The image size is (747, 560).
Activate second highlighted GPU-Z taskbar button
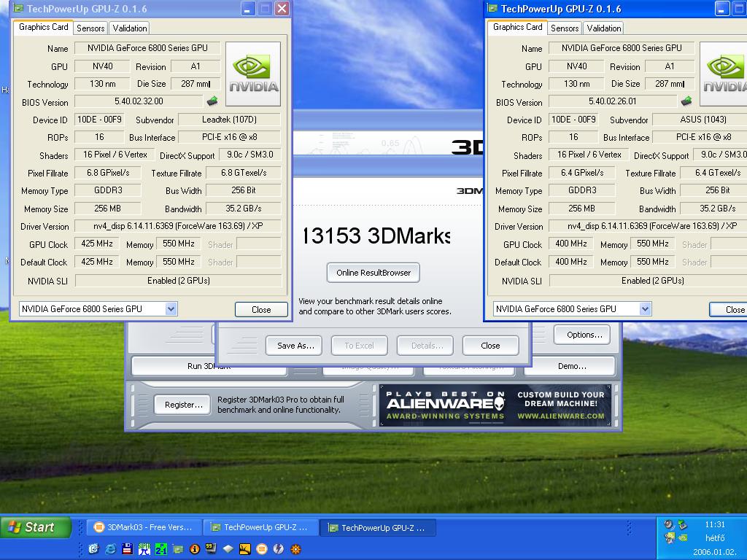(x=378, y=528)
